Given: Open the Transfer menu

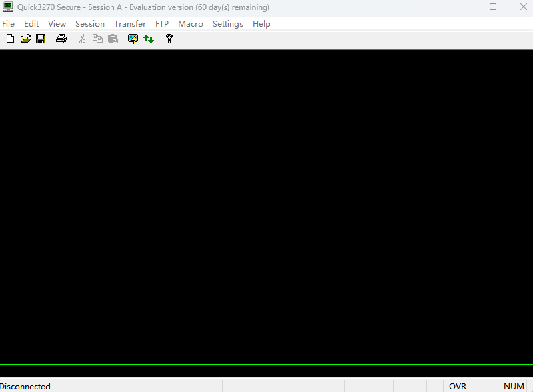Looking at the screenshot, I should [130, 24].
